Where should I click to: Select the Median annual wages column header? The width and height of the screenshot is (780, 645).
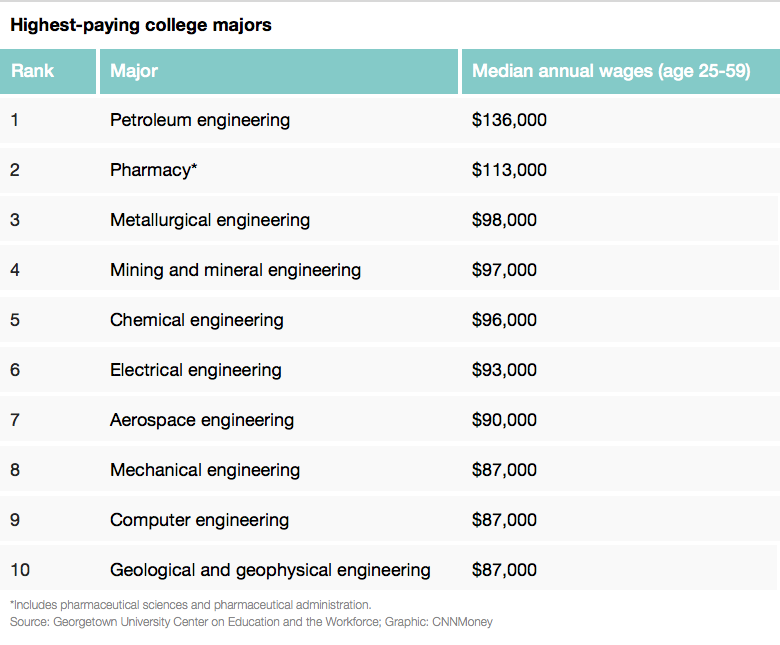click(x=610, y=71)
